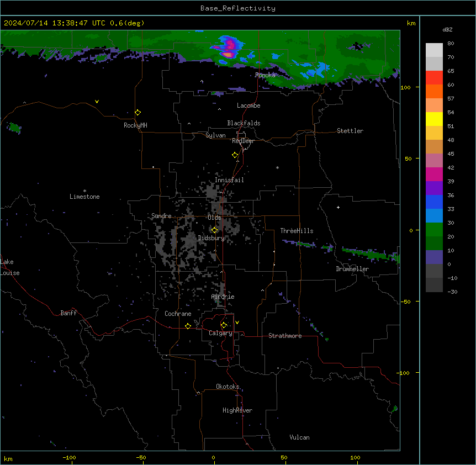476x465 pixels.
Task: Click the yellow diamond marker near RockyMH
Action: coord(138,113)
